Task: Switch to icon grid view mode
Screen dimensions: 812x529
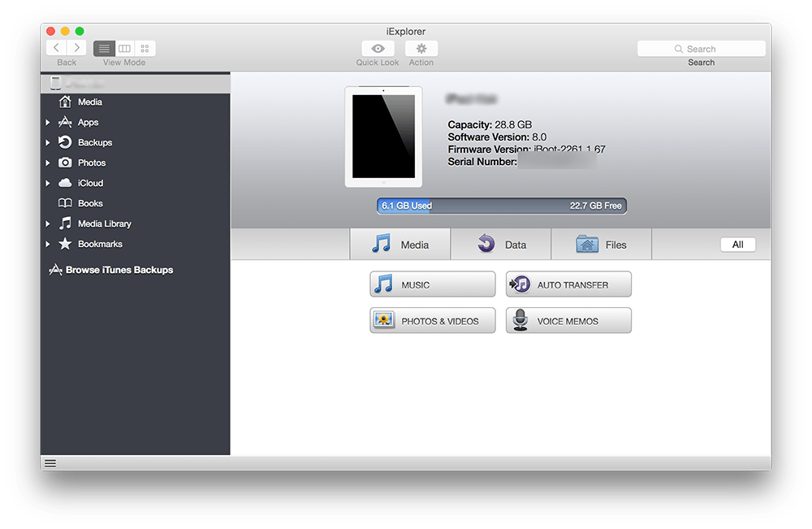Action: [145, 49]
